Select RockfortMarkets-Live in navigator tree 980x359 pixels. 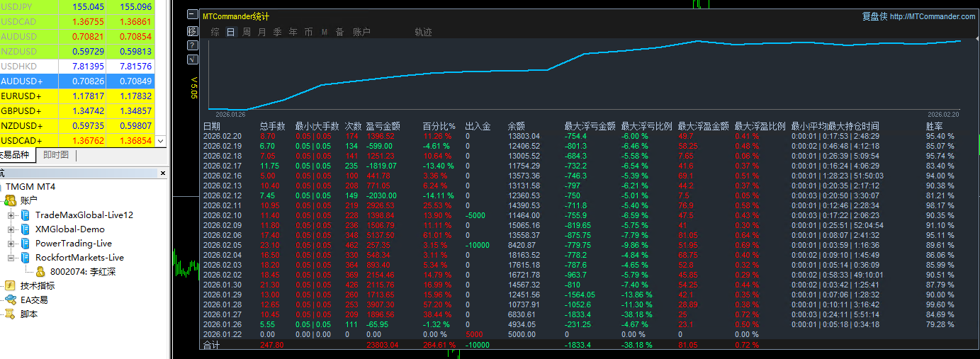pos(79,258)
